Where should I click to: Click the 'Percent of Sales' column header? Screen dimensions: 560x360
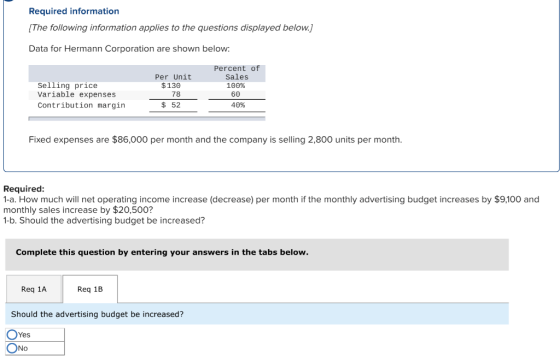[x=237, y=73]
